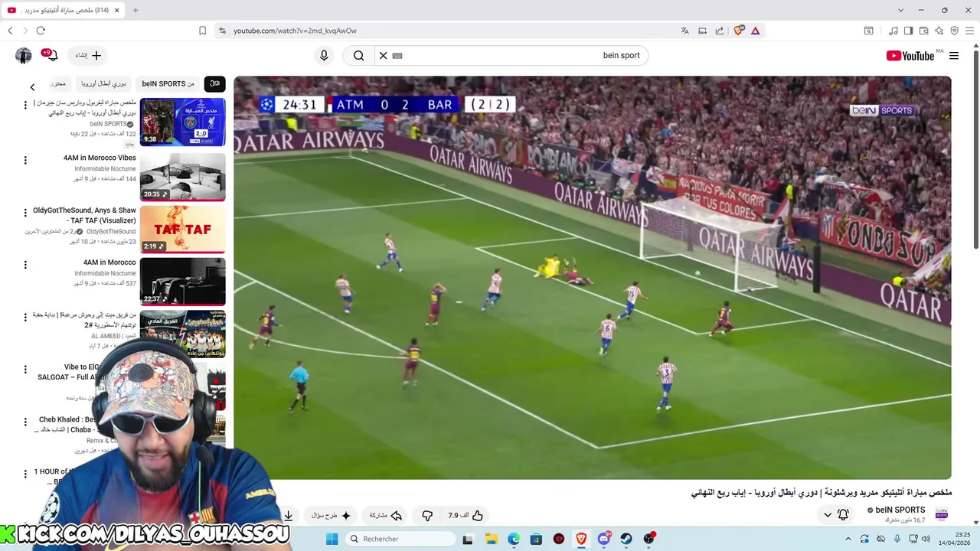Go back with the browser back arrow
This screenshot has height=551, width=980.
(x=10, y=31)
